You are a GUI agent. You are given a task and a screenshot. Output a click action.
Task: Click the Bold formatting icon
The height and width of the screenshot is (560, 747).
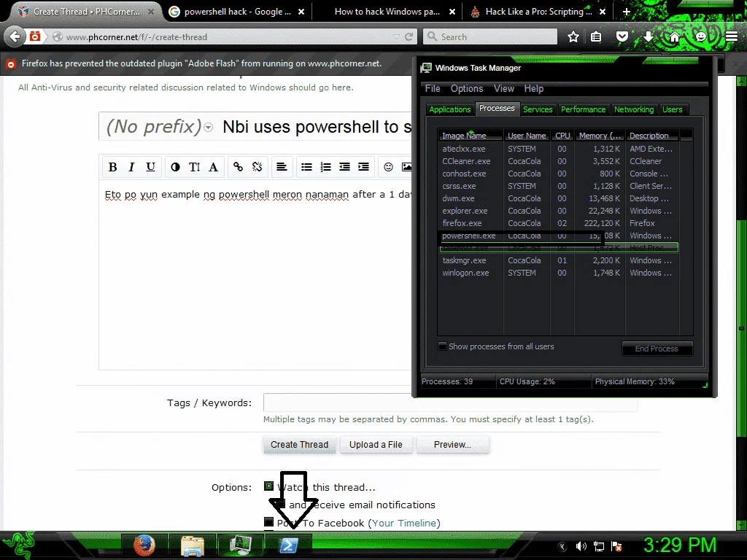click(x=112, y=167)
